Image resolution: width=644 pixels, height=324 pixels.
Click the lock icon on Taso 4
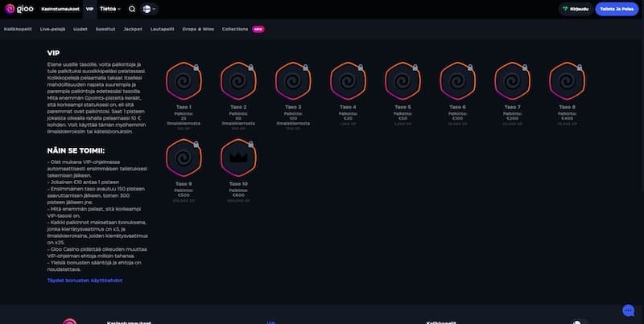360,68
